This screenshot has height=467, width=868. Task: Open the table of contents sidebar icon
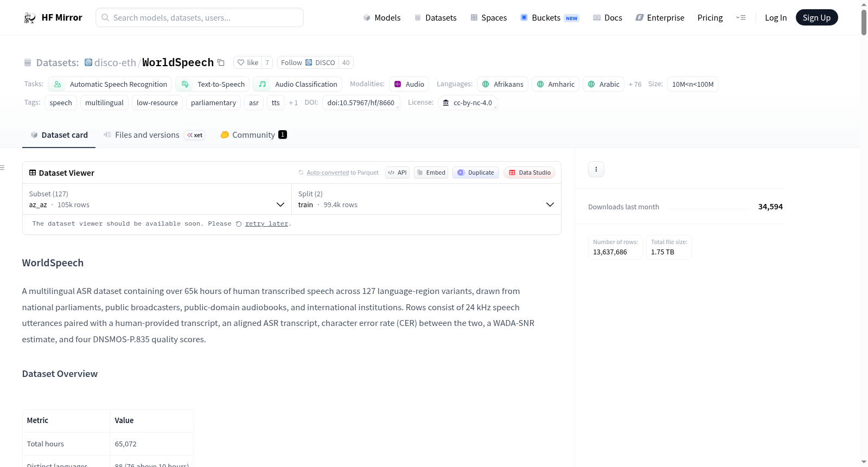[x=2, y=168]
